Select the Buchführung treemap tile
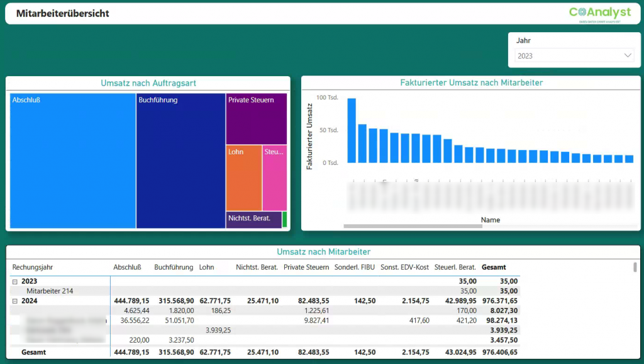Screen dimensions: 644x364 click(180, 161)
